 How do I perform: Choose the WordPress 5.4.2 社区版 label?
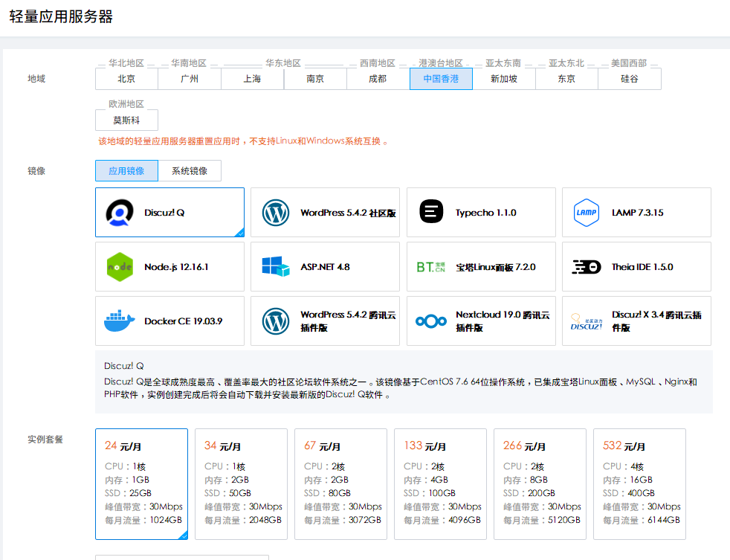tap(348, 213)
